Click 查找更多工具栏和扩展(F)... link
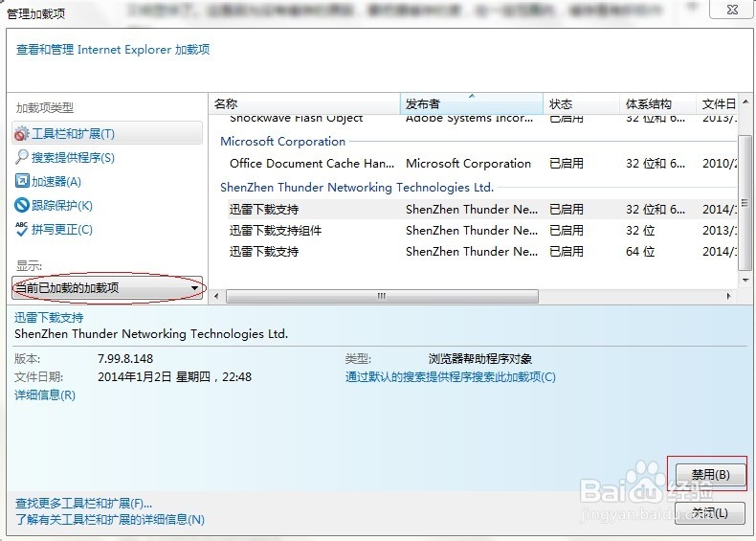756x541 pixels. 83,504
